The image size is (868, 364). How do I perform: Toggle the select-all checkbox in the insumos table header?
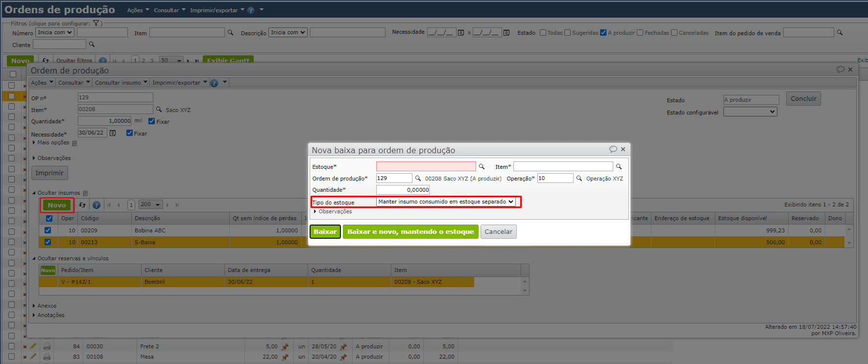click(x=49, y=219)
